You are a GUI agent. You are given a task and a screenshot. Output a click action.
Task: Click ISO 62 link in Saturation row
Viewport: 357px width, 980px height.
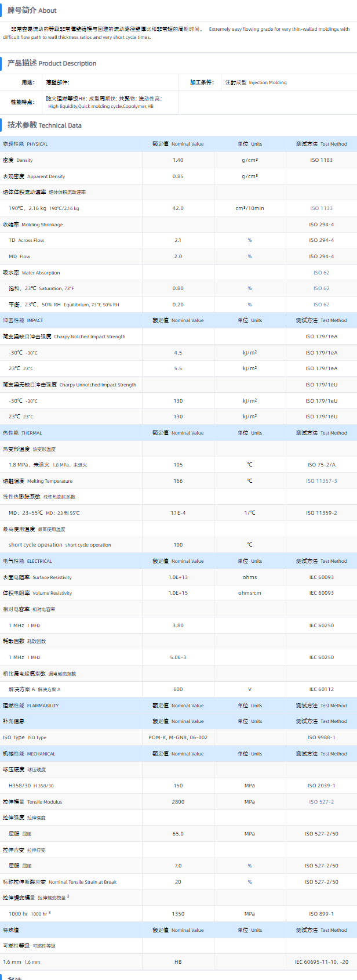click(x=321, y=288)
